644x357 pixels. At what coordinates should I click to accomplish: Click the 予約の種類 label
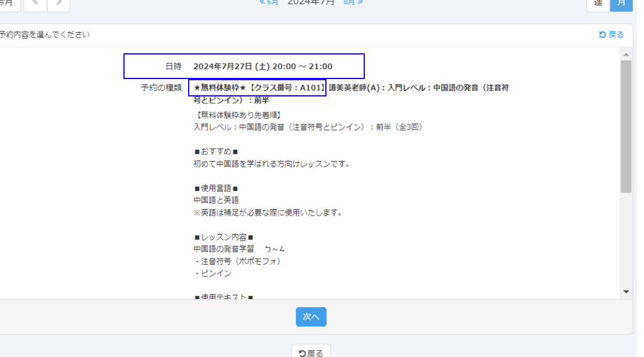(161, 87)
